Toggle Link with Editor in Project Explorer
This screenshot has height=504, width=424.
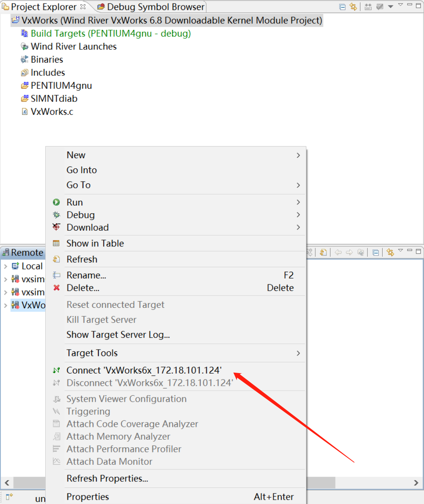click(353, 7)
